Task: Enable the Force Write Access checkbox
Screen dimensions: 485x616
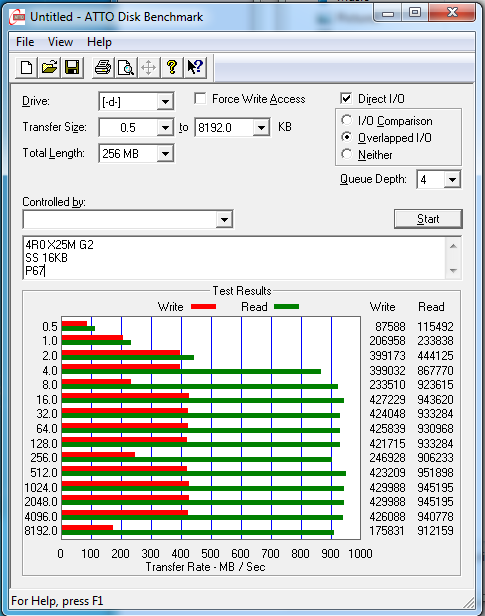Action: tap(200, 98)
